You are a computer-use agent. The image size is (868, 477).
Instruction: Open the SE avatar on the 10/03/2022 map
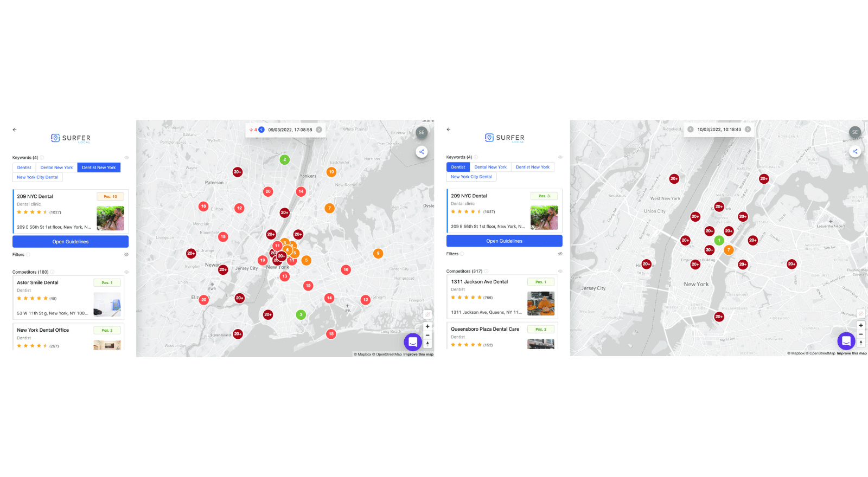[855, 132]
